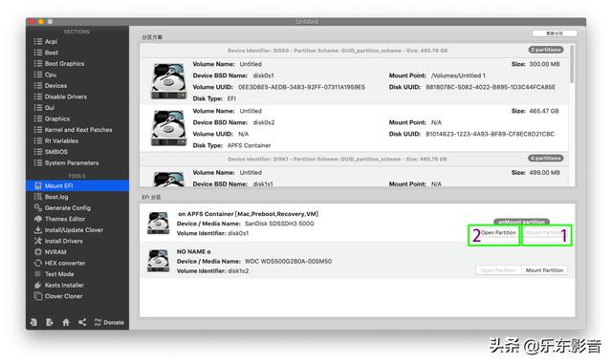Click mount point /Volumes/Untitled 1

point(458,75)
